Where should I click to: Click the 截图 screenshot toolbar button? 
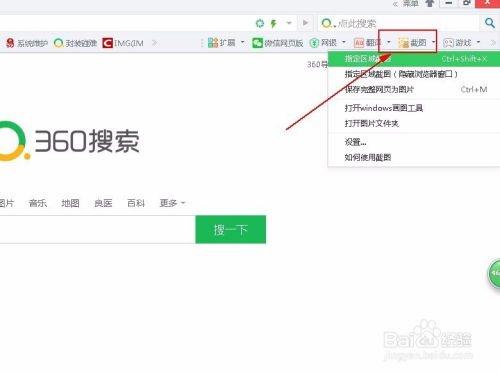pos(412,43)
